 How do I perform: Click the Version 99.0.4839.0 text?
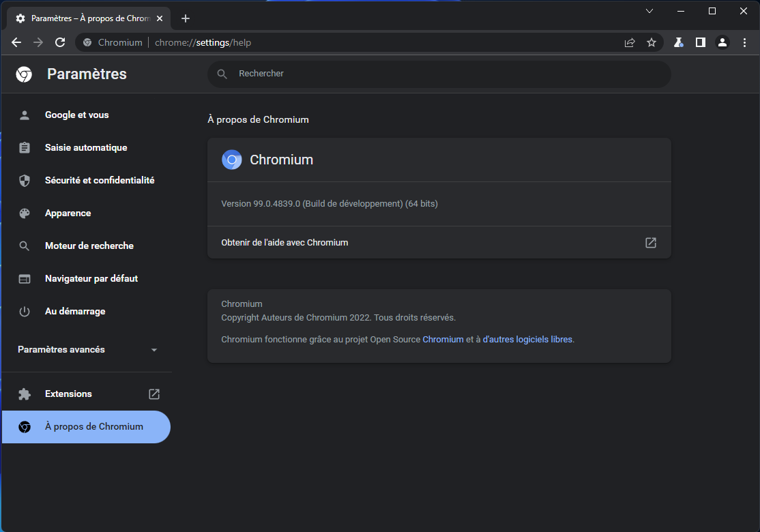click(330, 203)
